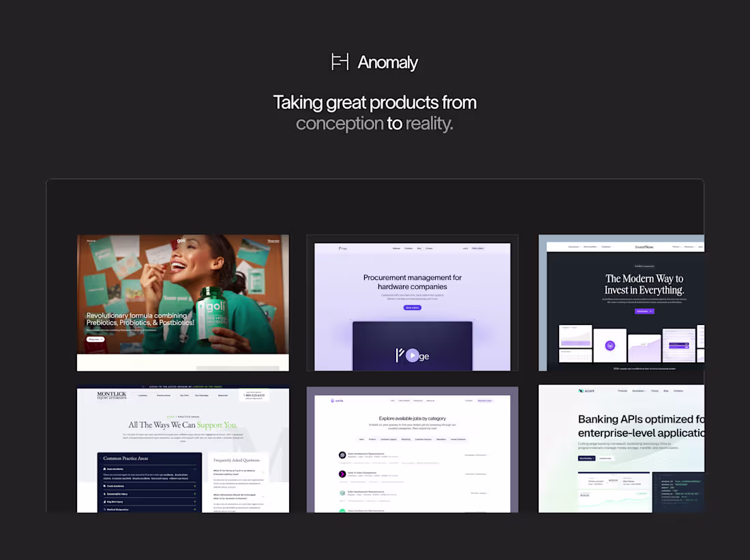This screenshot has width=750, height=560.
Task: Click the Anomaly logo icon at the top
Action: coord(340,62)
